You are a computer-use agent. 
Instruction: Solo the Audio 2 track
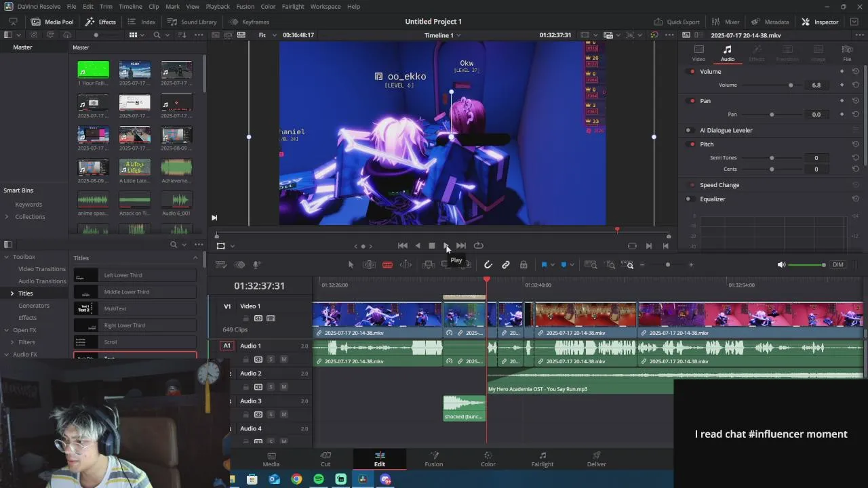pos(271,387)
